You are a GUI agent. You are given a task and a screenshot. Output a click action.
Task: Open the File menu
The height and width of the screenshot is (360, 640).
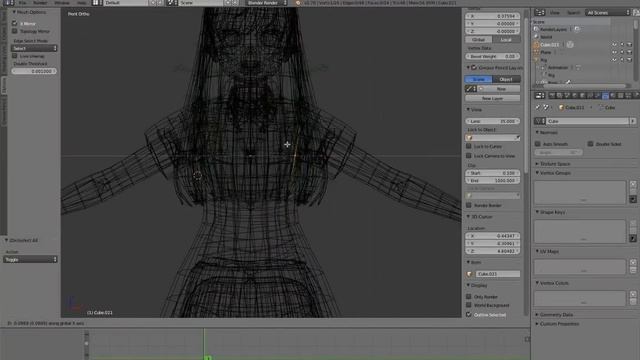coord(22,2)
